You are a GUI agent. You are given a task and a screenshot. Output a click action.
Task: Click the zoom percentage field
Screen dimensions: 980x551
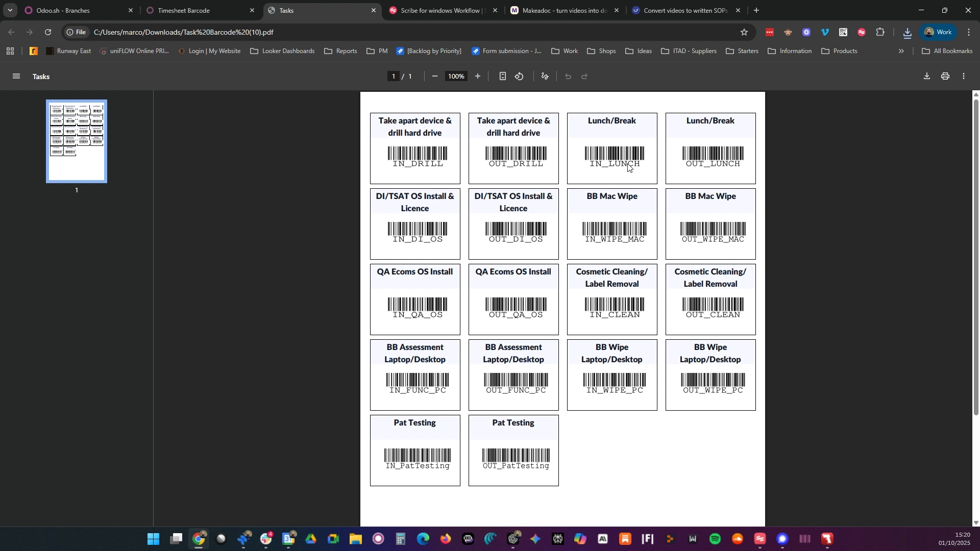tap(456, 77)
